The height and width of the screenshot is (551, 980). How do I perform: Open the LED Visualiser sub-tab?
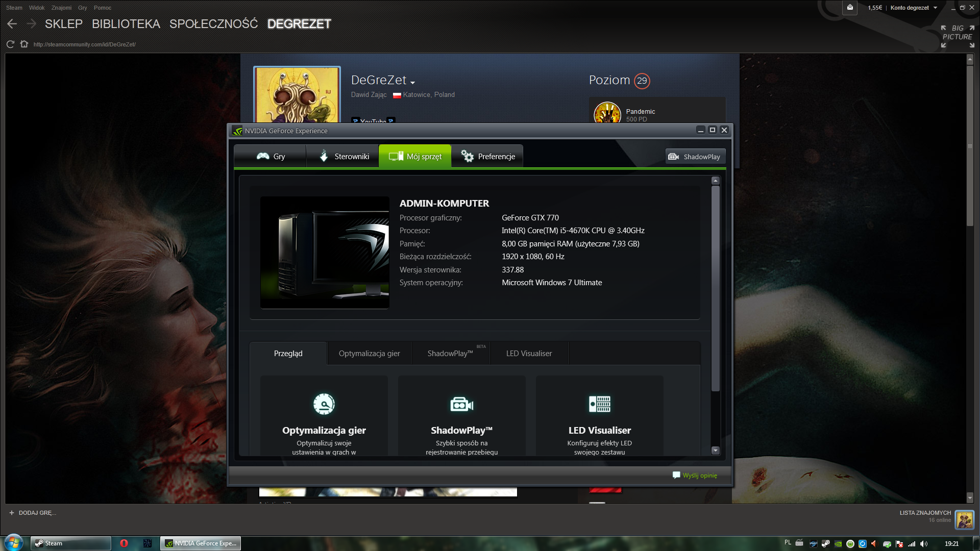point(529,354)
